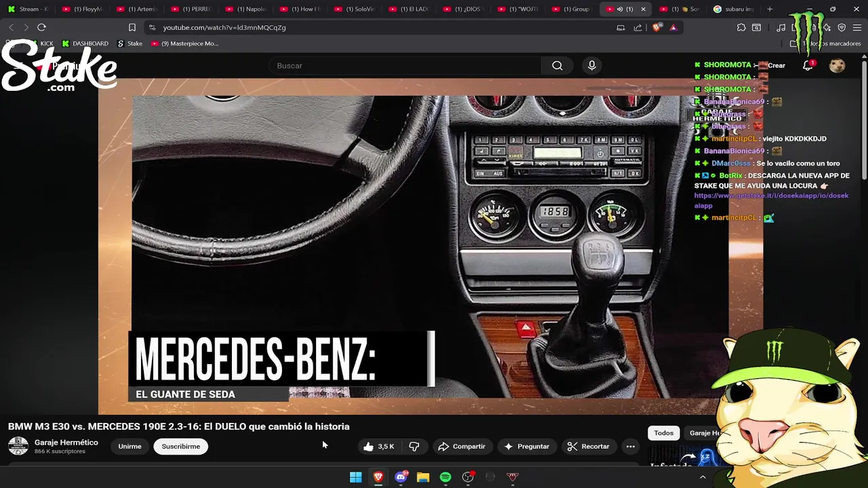Click the Alienware icon in the taskbar
Viewport: 868px width, 488px height.
click(490, 477)
